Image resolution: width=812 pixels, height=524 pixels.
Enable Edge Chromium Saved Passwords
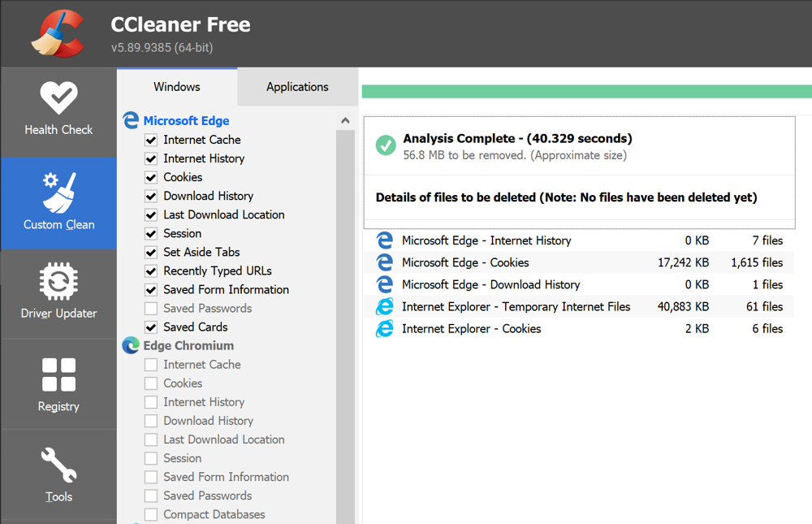(151, 496)
